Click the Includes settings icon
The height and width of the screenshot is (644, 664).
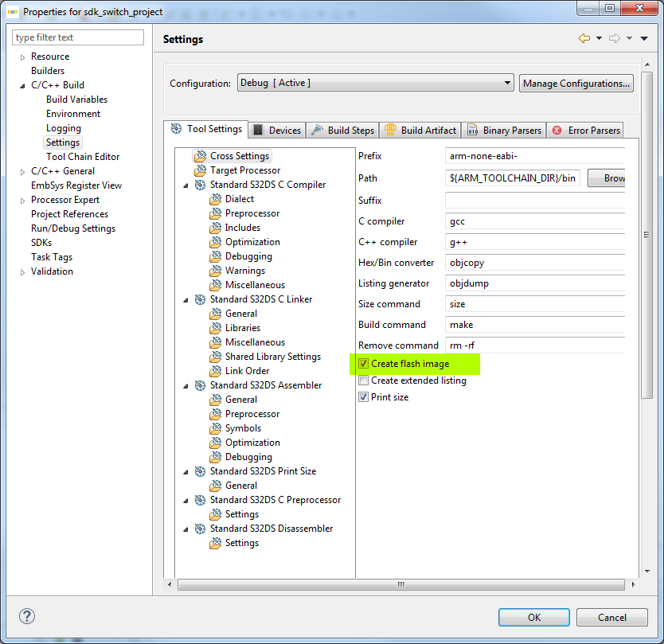(x=215, y=228)
